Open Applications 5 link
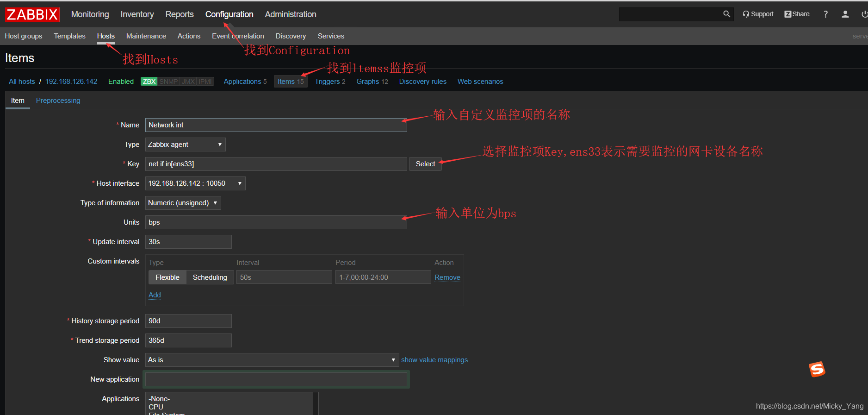Image resolution: width=868 pixels, height=415 pixels. coord(245,82)
